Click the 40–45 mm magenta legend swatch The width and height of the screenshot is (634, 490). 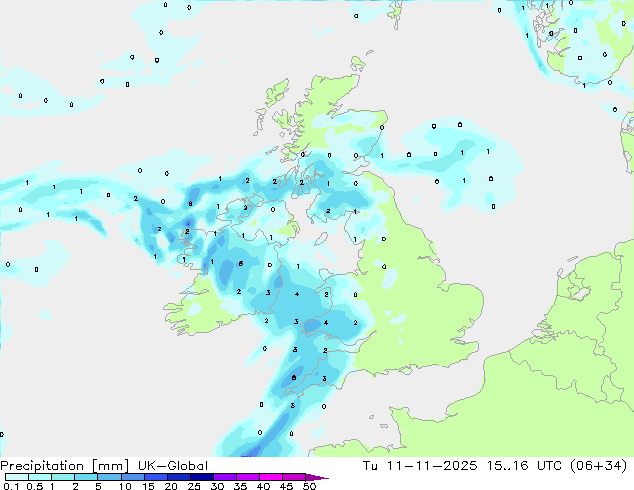coord(271,477)
